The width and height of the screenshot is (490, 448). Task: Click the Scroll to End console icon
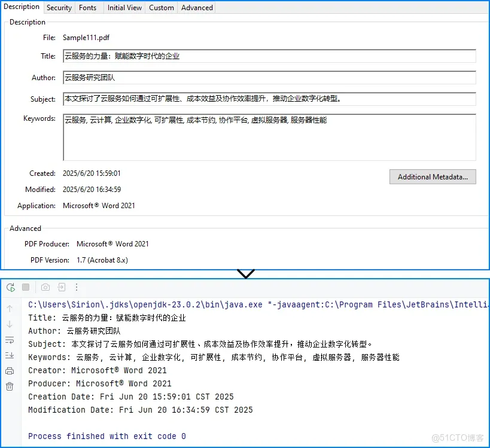9,355
